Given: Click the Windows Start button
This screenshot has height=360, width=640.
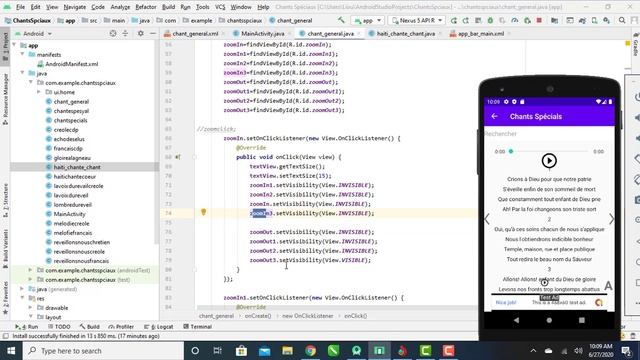Looking at the screenshot, I should coord(11,351).
